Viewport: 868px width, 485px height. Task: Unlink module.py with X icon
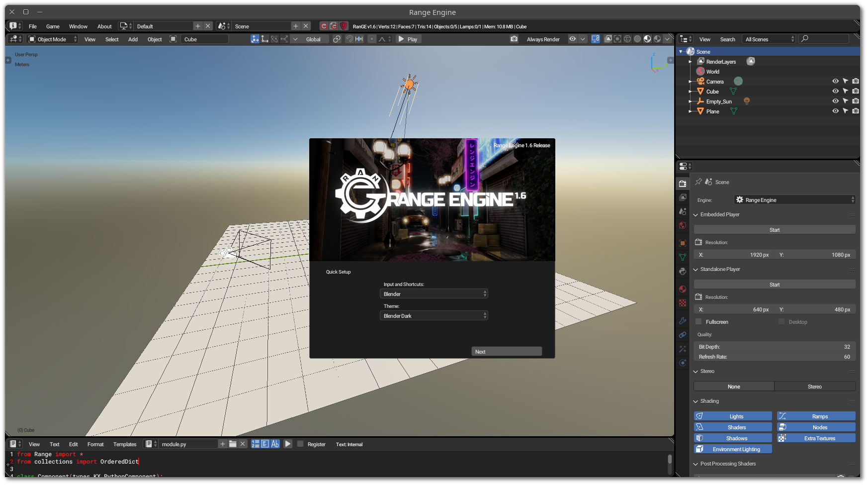[243, 444]
